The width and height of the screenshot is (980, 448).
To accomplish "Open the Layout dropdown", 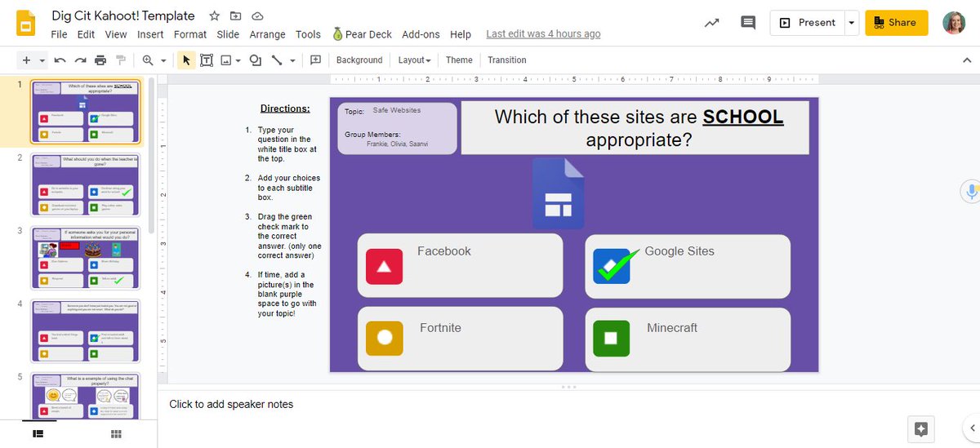I will pos(414,60).
